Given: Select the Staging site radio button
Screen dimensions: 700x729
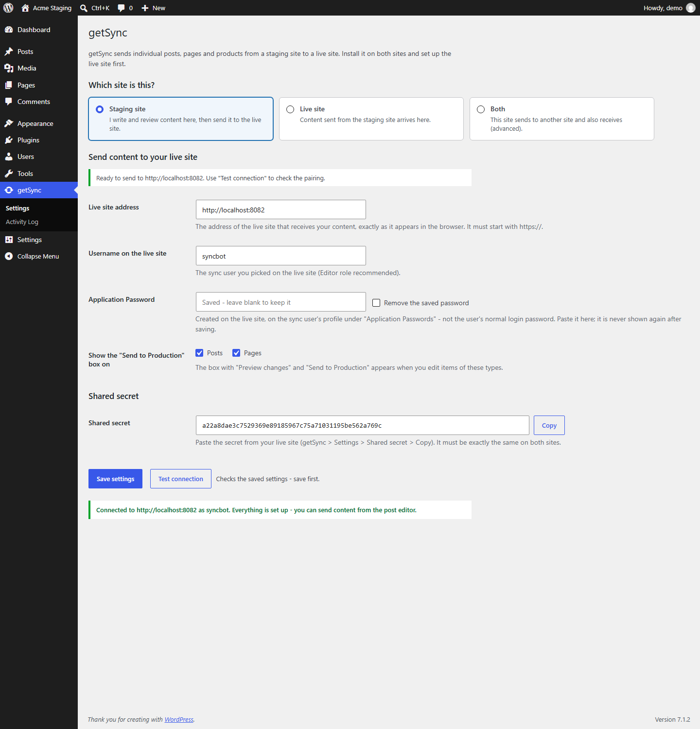Looking at the screenshot, I should pyautogui.click(x=100, y=109).
